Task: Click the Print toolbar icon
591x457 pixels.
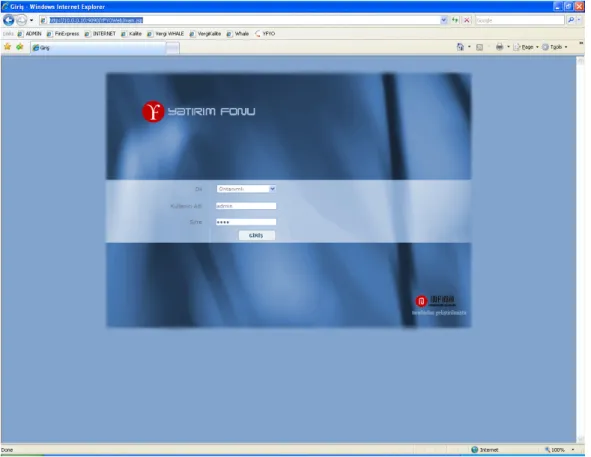Action: (x=499, y=47)
